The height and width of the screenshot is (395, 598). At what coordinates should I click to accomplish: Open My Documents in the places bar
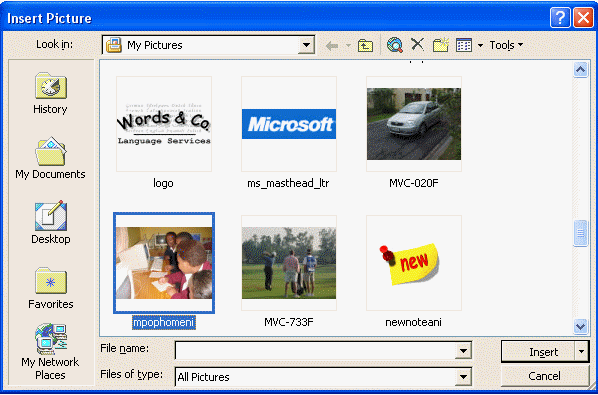coord(50,158)
